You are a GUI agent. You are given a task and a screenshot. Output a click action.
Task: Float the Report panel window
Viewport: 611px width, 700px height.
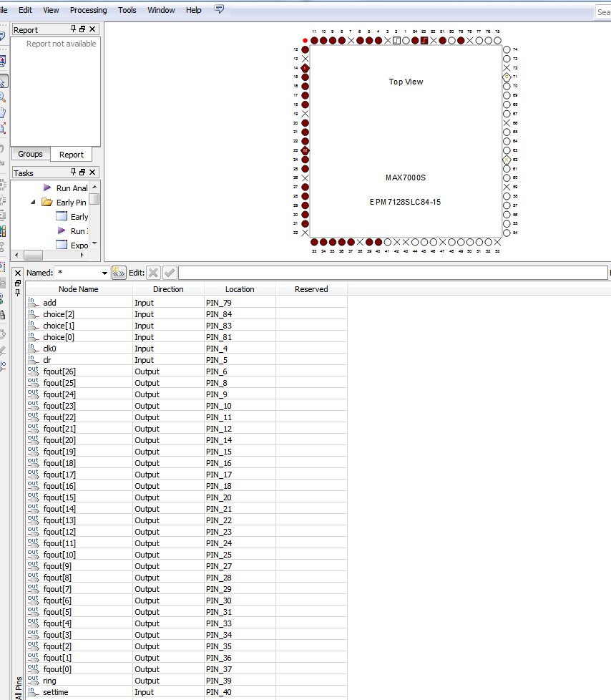click(82, 29)
